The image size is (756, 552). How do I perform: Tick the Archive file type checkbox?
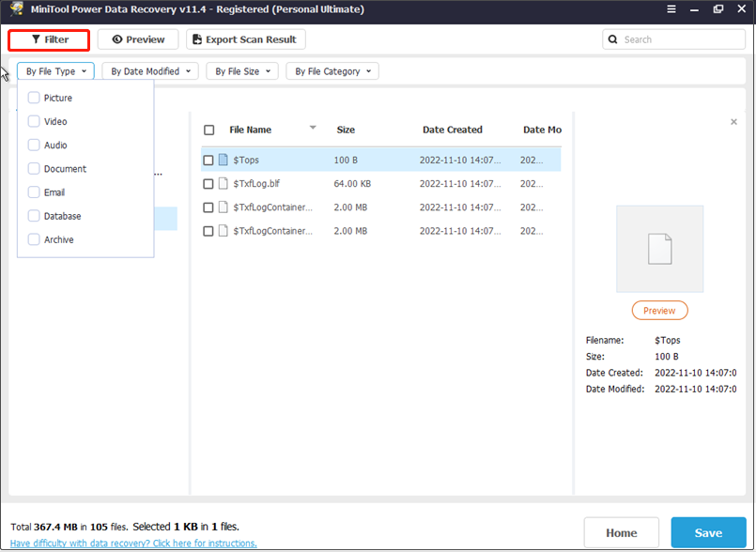(34, 239)
